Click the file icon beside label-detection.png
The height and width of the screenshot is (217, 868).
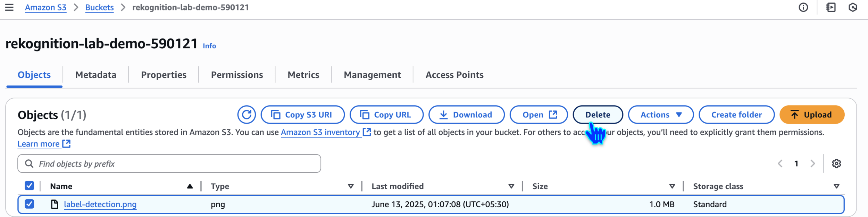click(55, 204)
